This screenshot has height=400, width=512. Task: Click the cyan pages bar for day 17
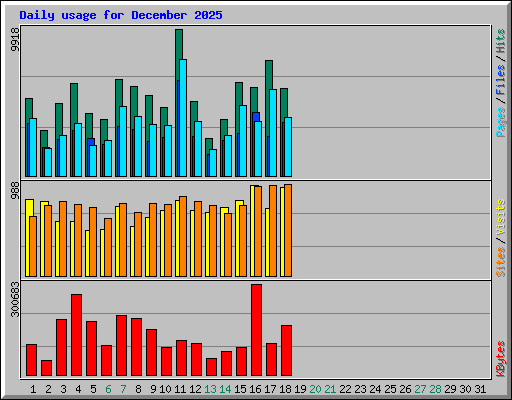click(x=273, y=133)
